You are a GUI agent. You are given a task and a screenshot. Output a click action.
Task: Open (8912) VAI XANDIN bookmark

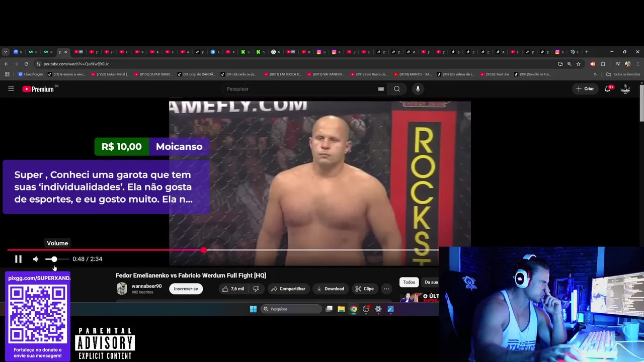point(326,74)
